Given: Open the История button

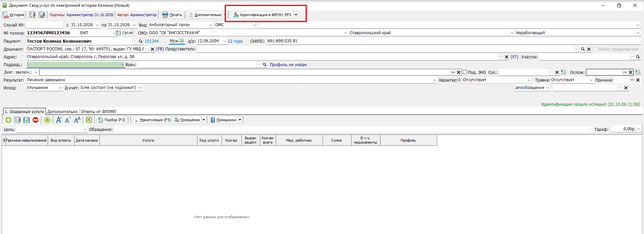Looking at the screenshot, I should tap(13, 15).
